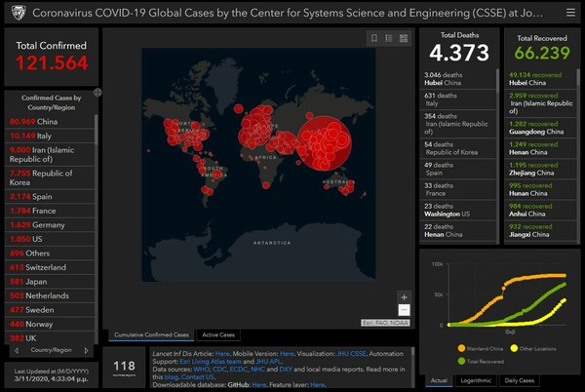Click the Total Deaths list scrollbar
Screen dimensions: 585x392
pyautogui.click(x=497, y=81)
